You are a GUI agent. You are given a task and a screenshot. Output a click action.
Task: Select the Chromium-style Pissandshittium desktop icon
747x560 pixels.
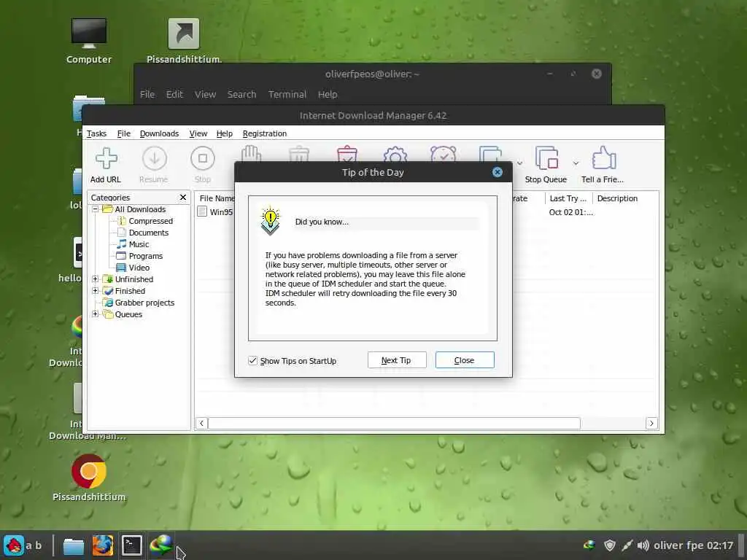[89, 478]
